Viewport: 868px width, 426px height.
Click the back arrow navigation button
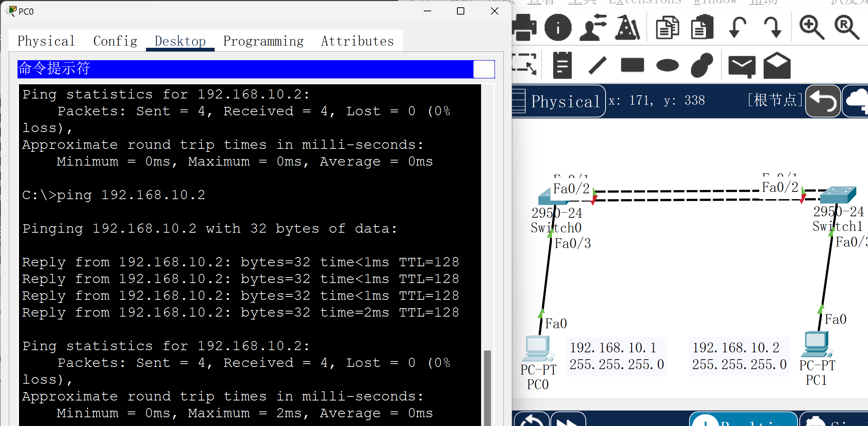823,101
